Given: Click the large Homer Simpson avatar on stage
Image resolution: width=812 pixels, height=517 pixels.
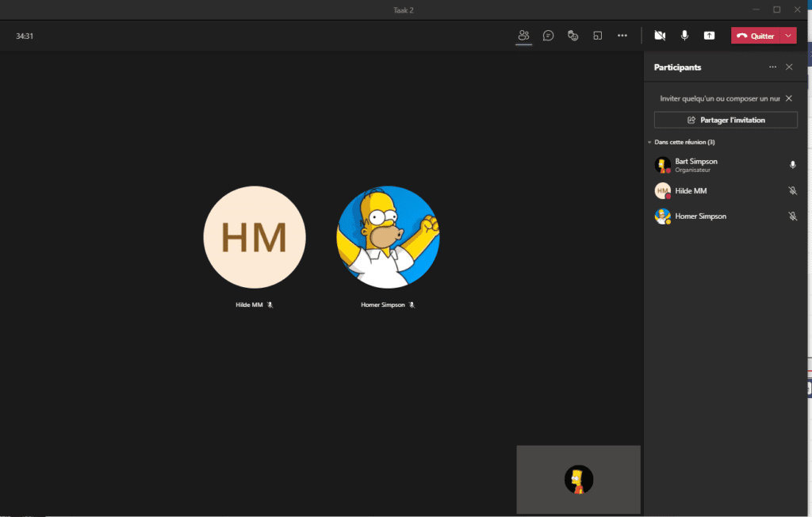Looking at the screenshot, I should (388, 237).
